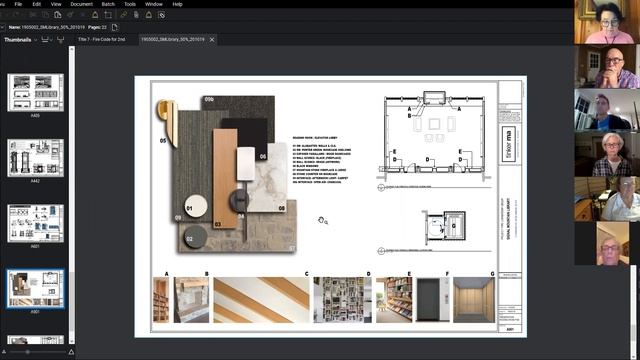Viewport: 640px width, 360px height.
Task: Click the page icon next to Pages: 22
Action: [x=114, y=27]
